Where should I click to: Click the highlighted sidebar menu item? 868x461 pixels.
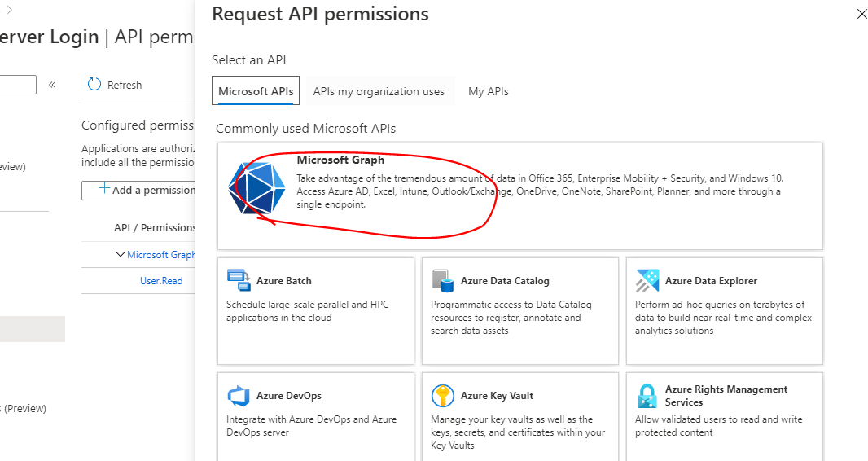coord(32,329)
